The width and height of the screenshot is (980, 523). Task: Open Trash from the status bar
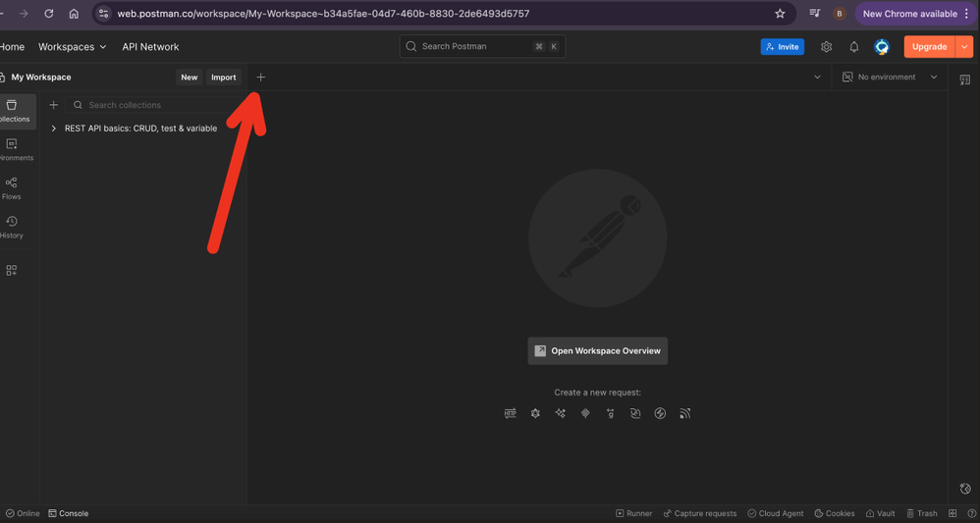pyautogui.click(x=921, y=513)
